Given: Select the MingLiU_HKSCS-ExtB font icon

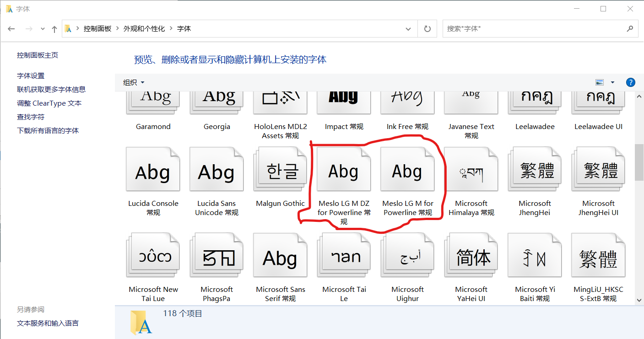Looking at the screenshot, I should [x=598, y=255].
